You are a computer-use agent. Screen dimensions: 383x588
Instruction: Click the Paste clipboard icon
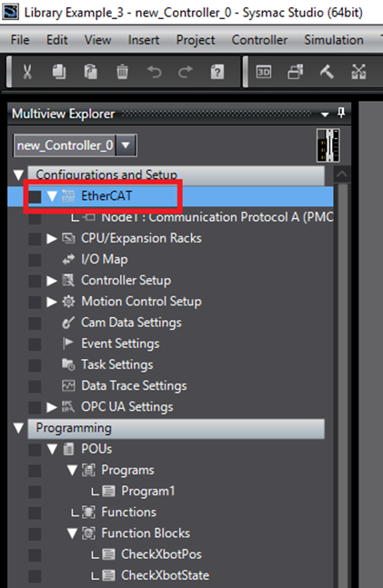tap(90, 71)
